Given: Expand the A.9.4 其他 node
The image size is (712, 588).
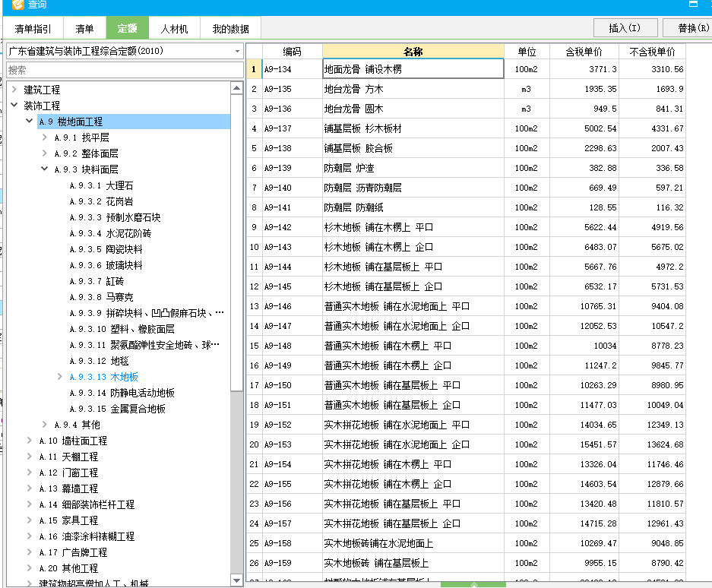Looking at the screenshot, I should 45,425.
